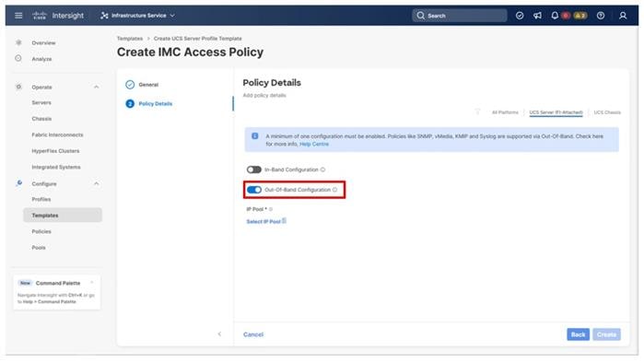The width and height of the screenshot is (644, 362).
Task: Click the Configure section wrench icon
Action: (19, 183)
